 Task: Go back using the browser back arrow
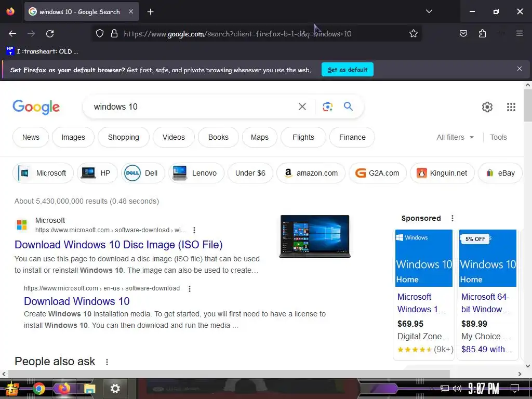pyautogui.click(x=12, y=34)
